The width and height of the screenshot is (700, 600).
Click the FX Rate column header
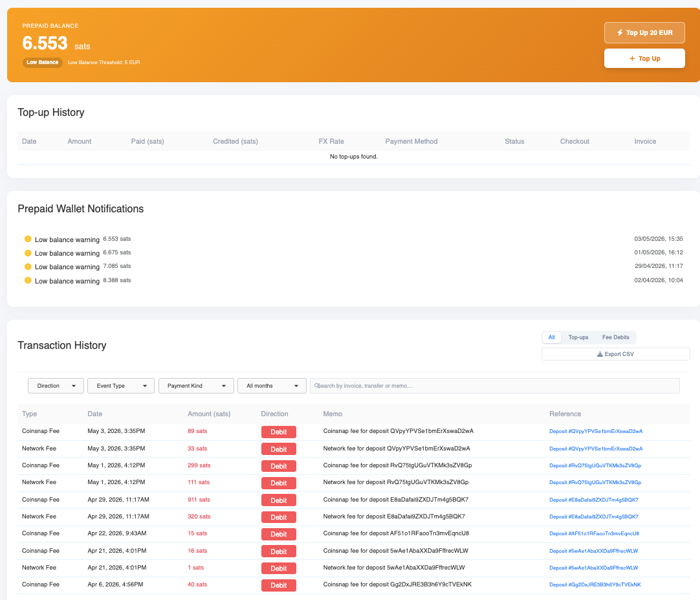pyautogui.click(x=331, y=141)
